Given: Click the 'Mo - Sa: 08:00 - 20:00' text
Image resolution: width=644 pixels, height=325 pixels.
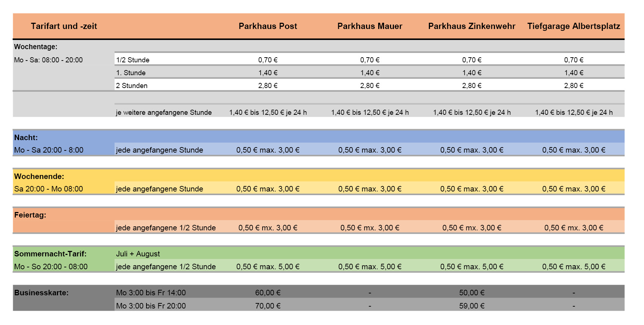Looking at the screenshot, I should point(48,60).
